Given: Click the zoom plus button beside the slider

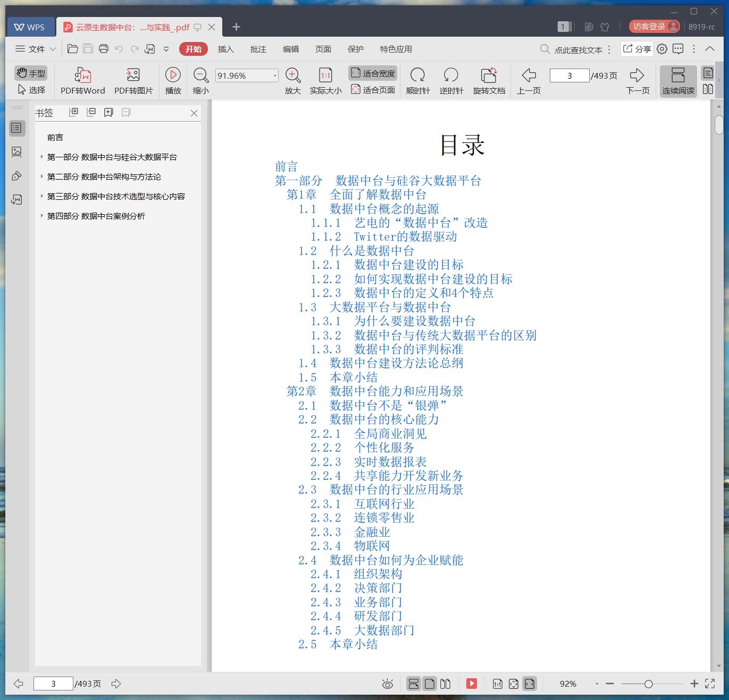Looking at the screenshot, I should tap(694, 684).
